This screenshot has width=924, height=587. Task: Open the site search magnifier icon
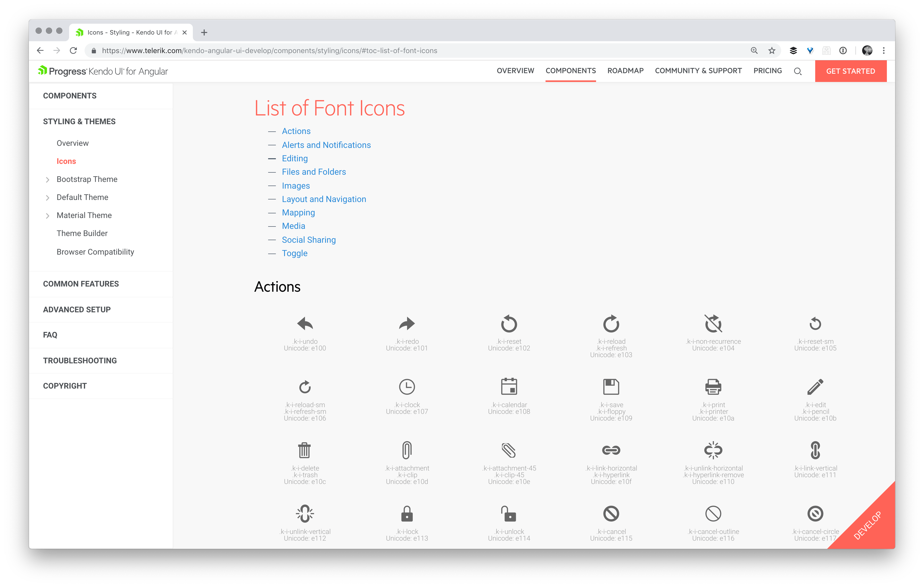pos(797,71)
